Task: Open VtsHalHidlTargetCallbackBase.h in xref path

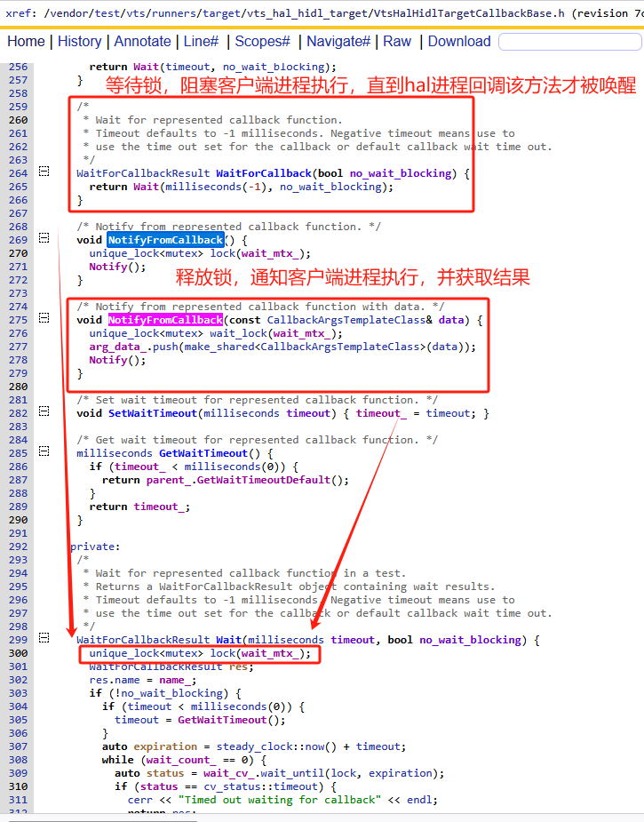Action: [x=469, y=13]
